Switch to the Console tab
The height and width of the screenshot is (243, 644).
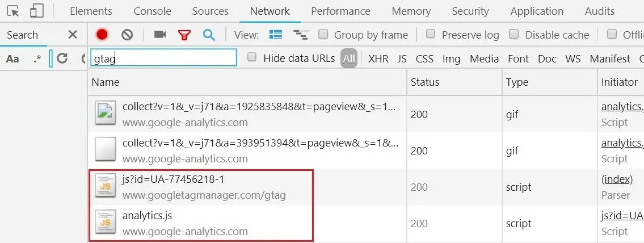click(152, 11)
